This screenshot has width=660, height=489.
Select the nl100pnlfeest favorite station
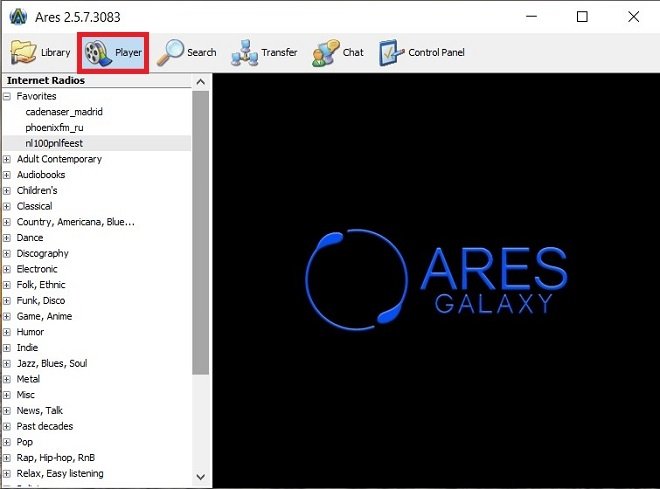click(x=54, y=144)
